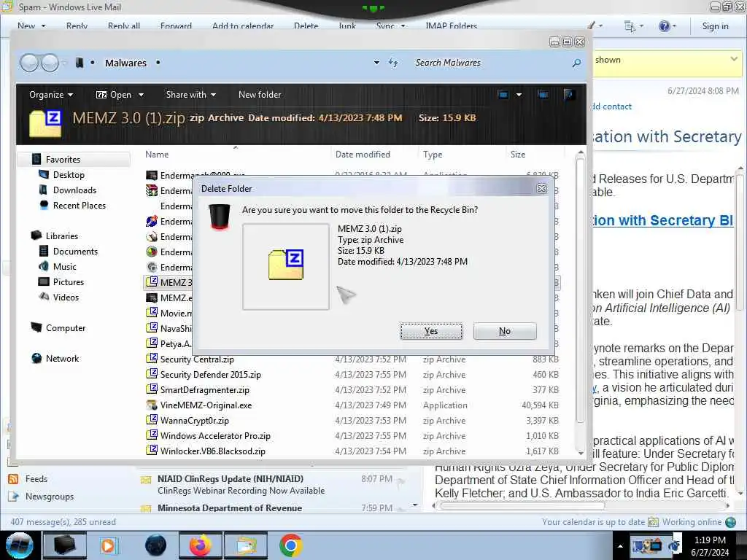Open the Organize menu in Explorer
The height and width of the screenshot is (560, 747).
(x=51, y=95)
